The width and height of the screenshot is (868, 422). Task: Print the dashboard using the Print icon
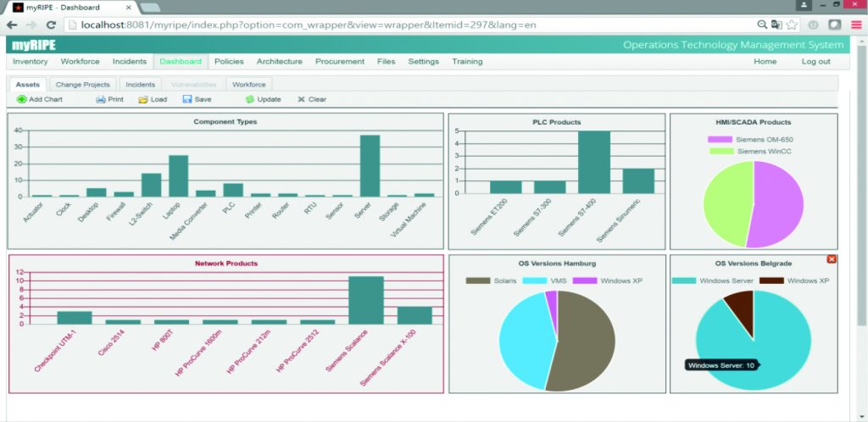(100, 99)
